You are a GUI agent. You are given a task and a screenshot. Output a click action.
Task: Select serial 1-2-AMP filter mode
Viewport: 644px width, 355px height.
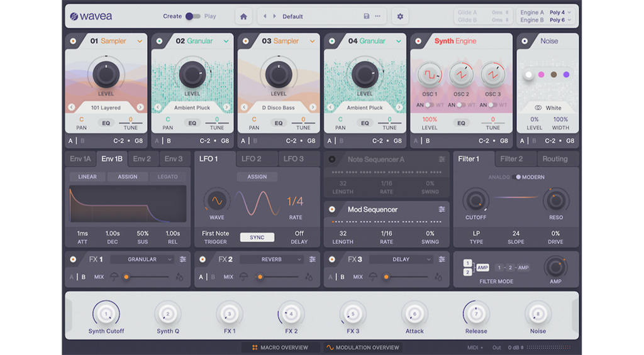click(x=512, y=268)
